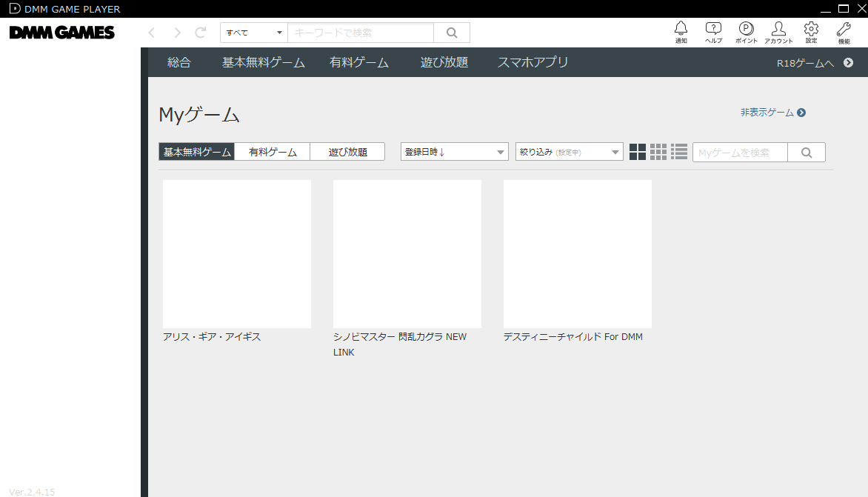Open the 非表示ゲーム hidden games link

[772, 113]
